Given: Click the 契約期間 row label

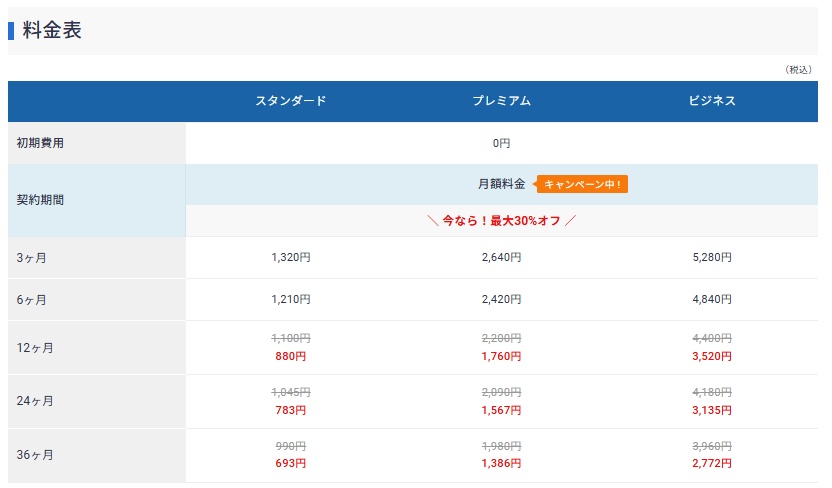Looking at the screenshot, I should pyautogui.click(x=40, y=200).
